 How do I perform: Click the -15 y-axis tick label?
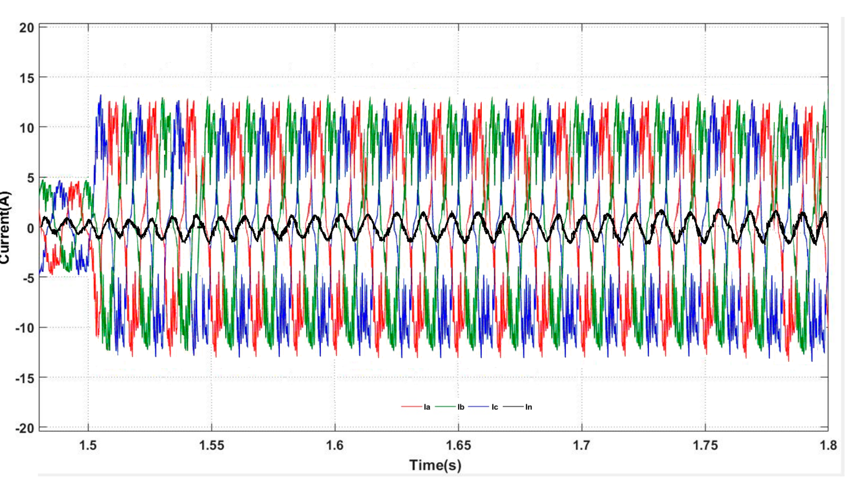point(24,379)
